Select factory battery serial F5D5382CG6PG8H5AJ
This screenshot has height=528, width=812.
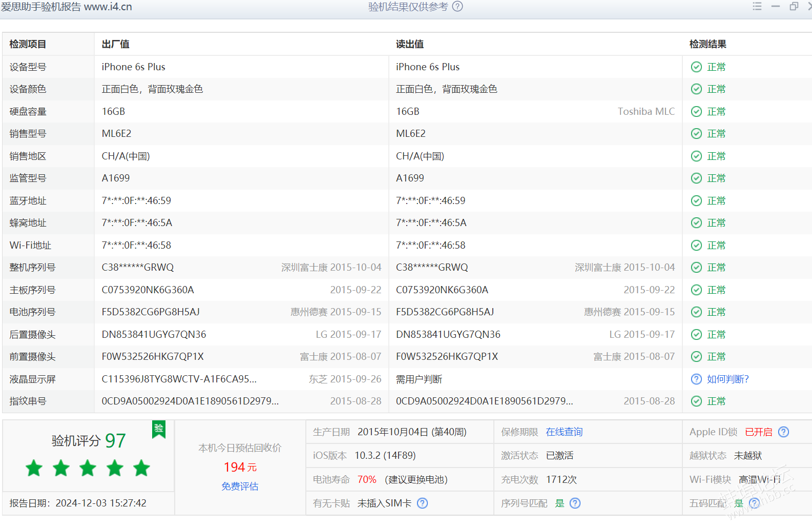151,312
